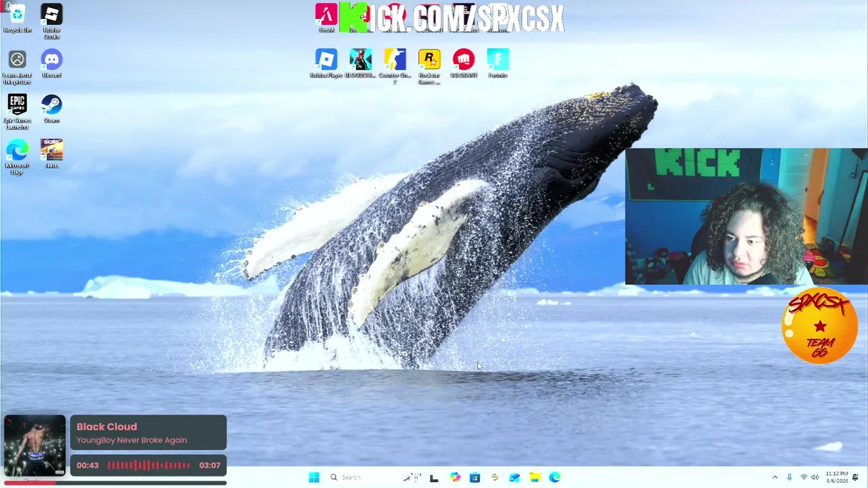
Task: Open the Counter-Strike 2 desktop shortcut
Action: pos(395,66)
